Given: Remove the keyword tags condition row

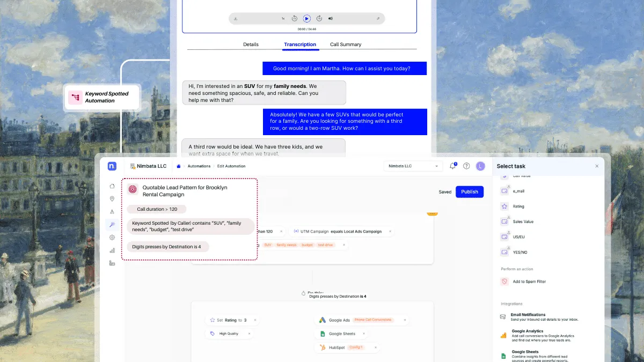Looking at the screenshot, I should pos(343,245).
